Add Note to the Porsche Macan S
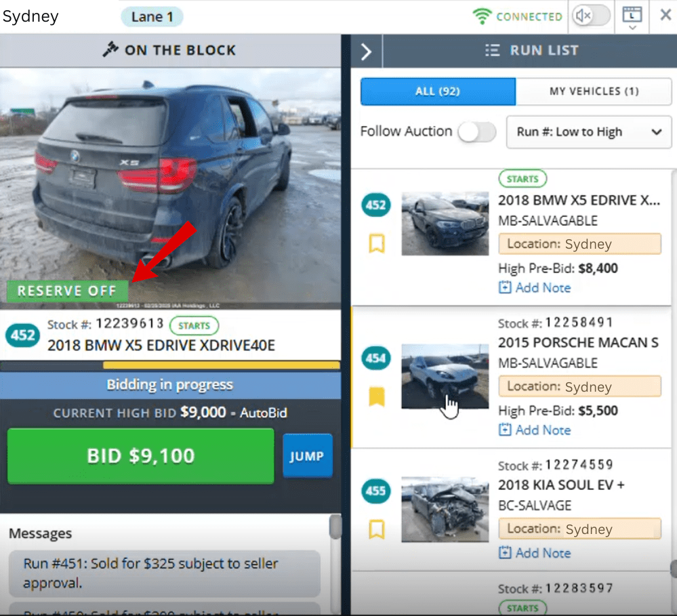Viewport: 677px width, 616px height. pyautogui.click(x=535, y=430)
